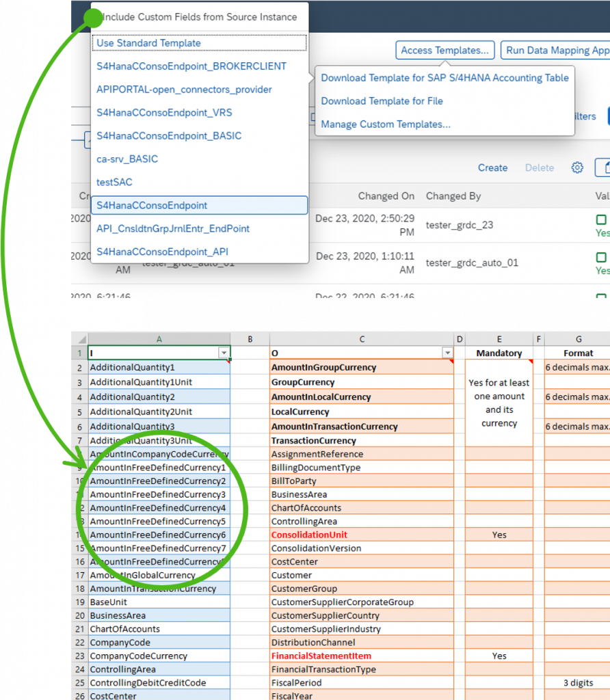This screenshot has width=610, height=700.
Task: Select cell CompanyCodeCurrency
Action: point(159,656)
